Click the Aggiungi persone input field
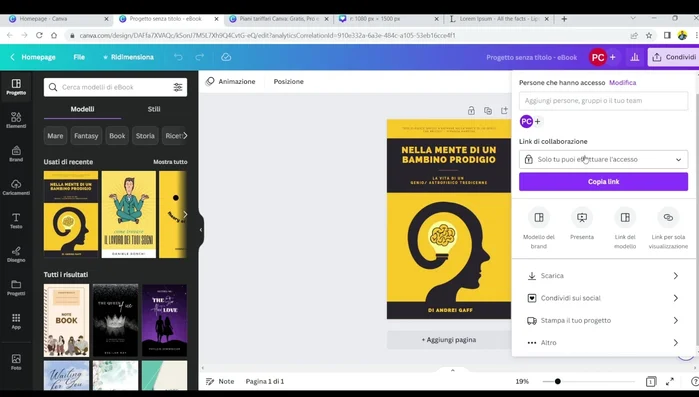699x397 pixels. pos(603,101)
